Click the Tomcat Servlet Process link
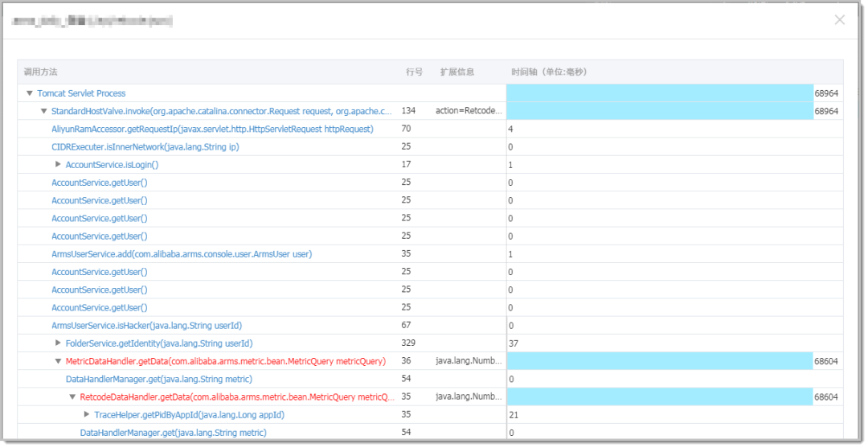868x448 pixels. pos(81,93)
